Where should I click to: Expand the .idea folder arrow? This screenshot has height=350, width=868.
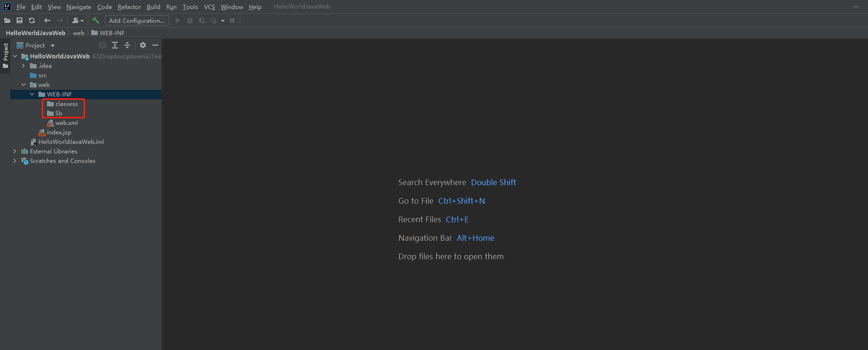[24, 66]
